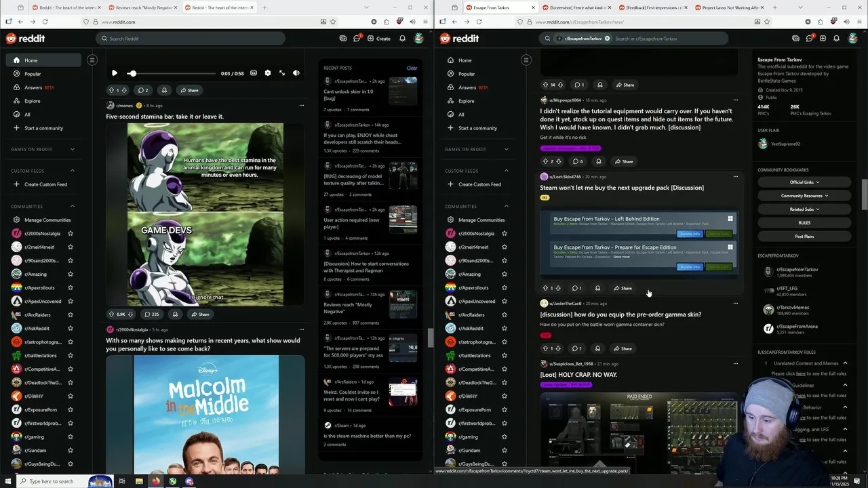Collapse rule 1 Unrelated Content and Memes

pos(845,363)
